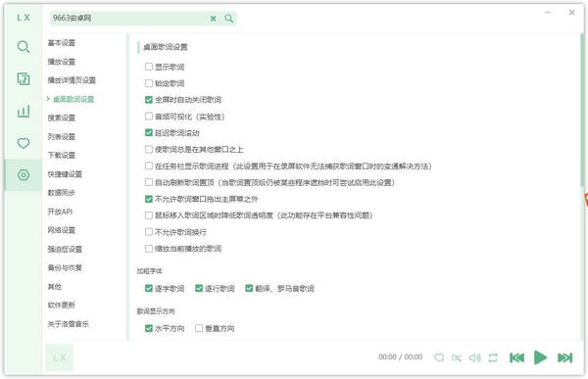Open the leaderboard chart sidebar icon
The image size is (588, 379).
pyautogui.click(x=24, y=111)
